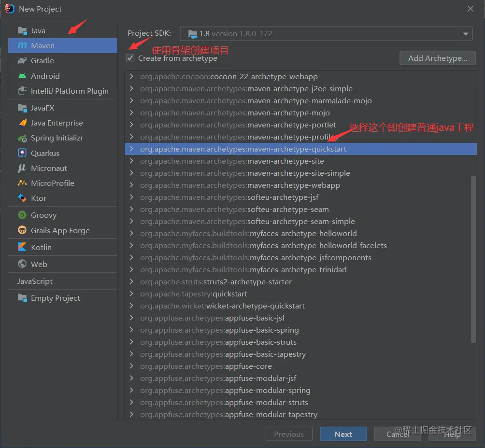Image resolution: width=485 pixels, height=448 pixels.
Task: Click the Web globe icon
Action: pyautogui.click(x=22, y=264)
